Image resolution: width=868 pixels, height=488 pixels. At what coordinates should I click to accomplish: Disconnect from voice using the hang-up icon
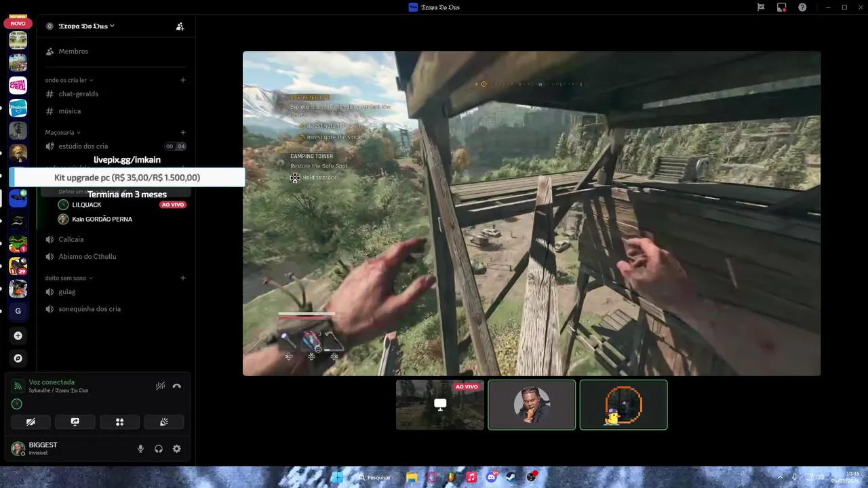[x=177, y=386]
